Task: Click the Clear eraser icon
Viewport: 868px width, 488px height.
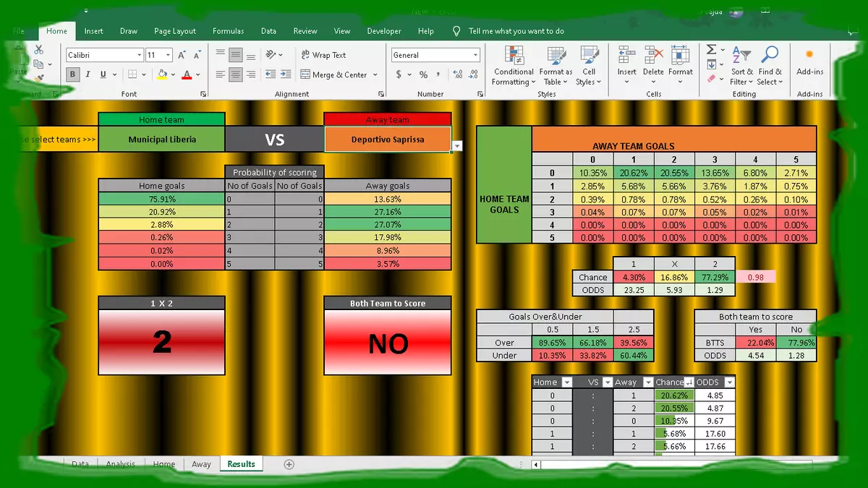Action: (711, 77)
